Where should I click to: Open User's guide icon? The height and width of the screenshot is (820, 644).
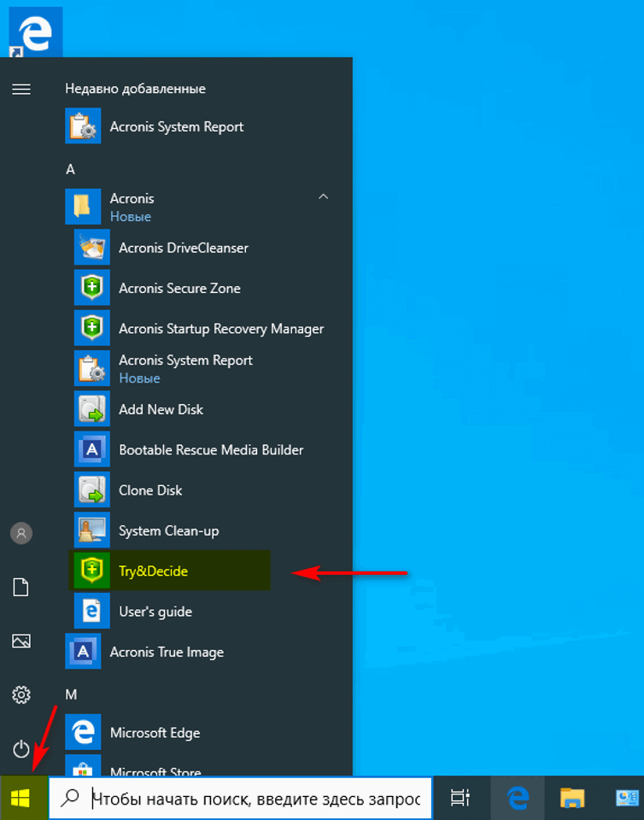tap(92, 611)
